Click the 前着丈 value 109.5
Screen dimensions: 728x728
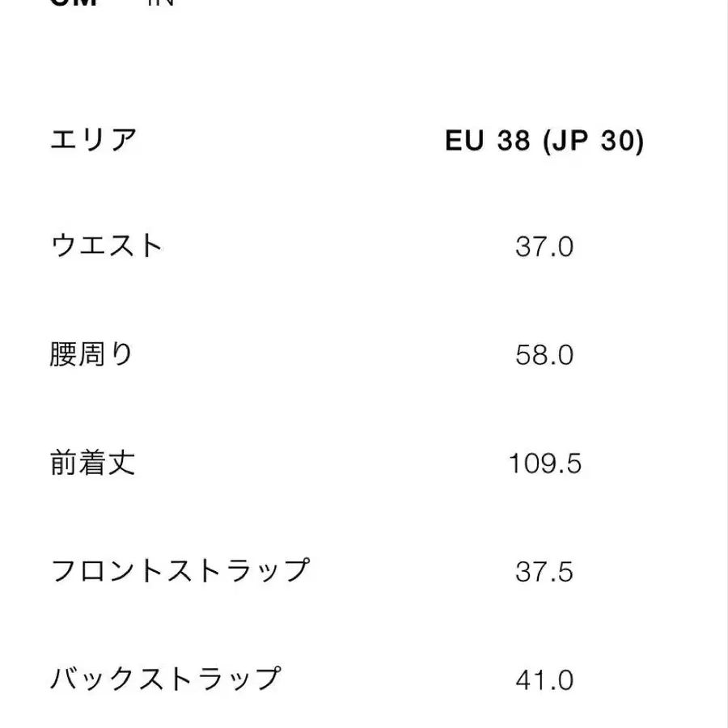click(544, 463)
